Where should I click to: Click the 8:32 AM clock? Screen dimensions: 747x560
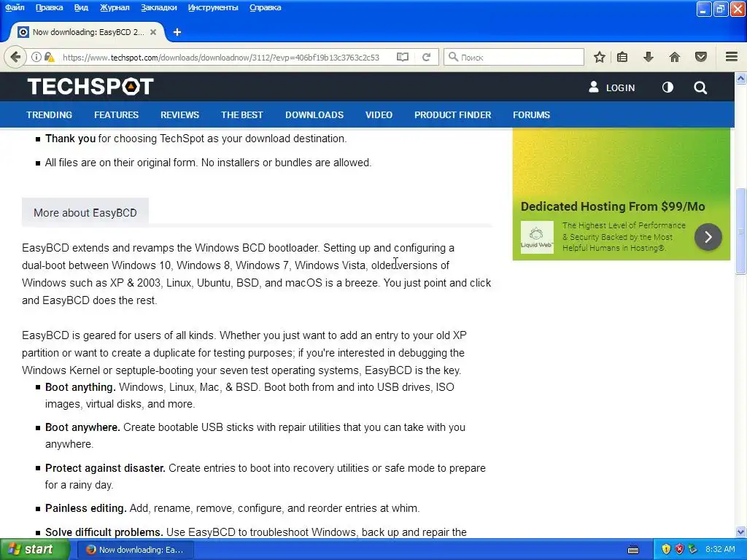pos(720,550)
